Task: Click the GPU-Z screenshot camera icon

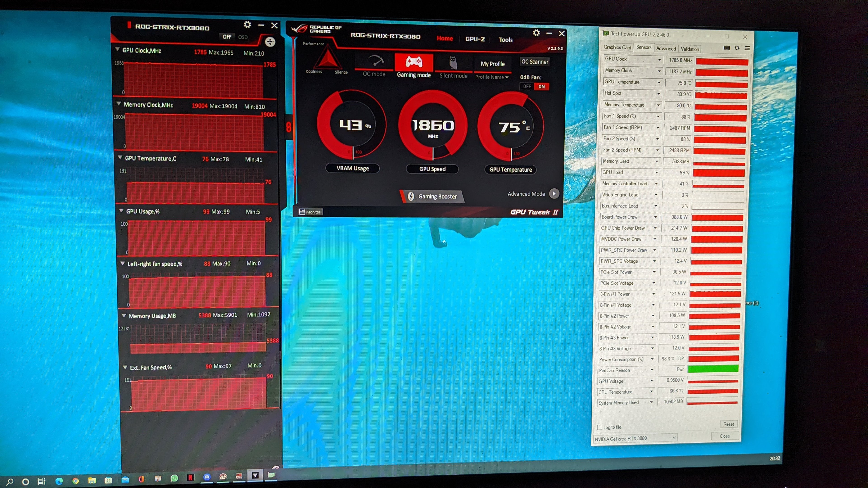Action: tap(726, 48)
